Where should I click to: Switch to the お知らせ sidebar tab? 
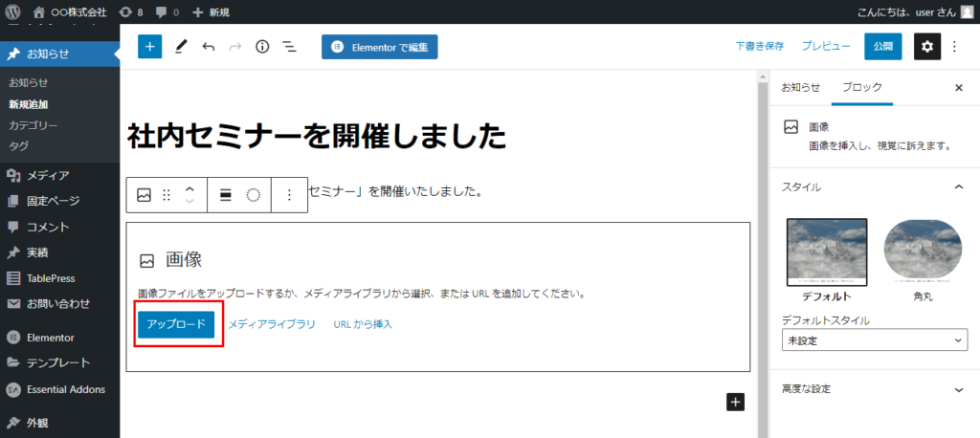coord(800,87)
